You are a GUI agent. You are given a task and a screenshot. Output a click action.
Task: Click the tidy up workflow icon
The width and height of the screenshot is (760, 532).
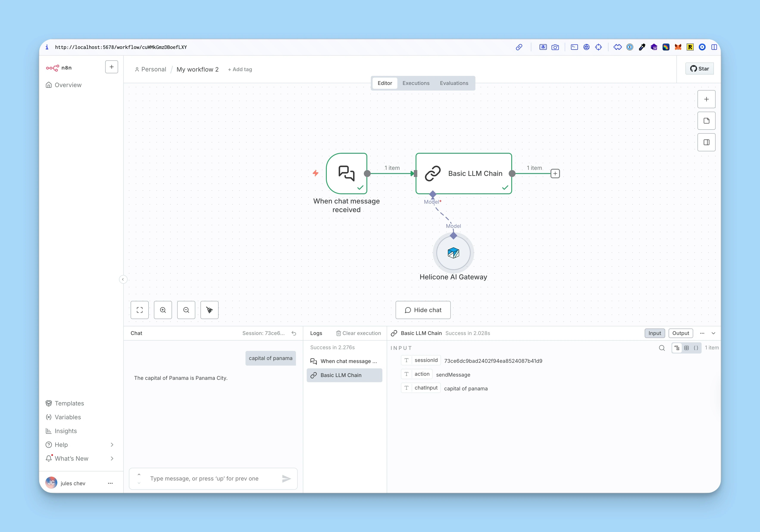point(209,310)
